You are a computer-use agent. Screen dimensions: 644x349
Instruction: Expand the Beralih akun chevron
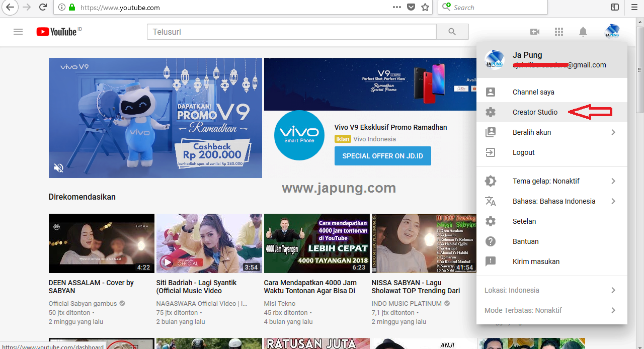point(613,132)
